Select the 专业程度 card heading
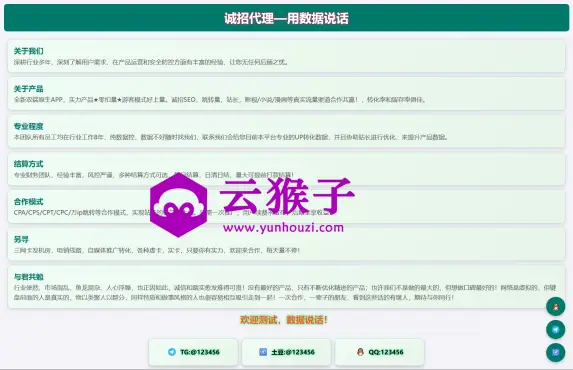 coord(29,126)
